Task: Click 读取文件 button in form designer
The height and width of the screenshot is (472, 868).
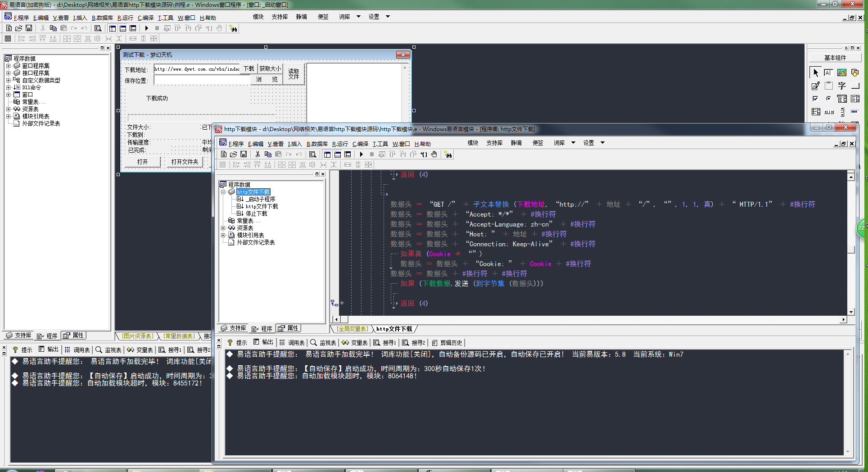Action: click(x=294, y=74)
